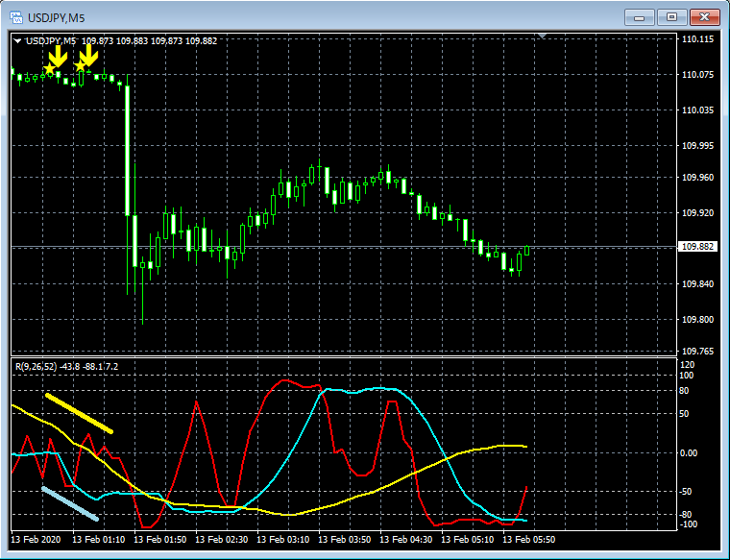Viewport: 730px width, 560px height.
Task: Click the 110.035 price scale label
Action: (x=697, y=110)
